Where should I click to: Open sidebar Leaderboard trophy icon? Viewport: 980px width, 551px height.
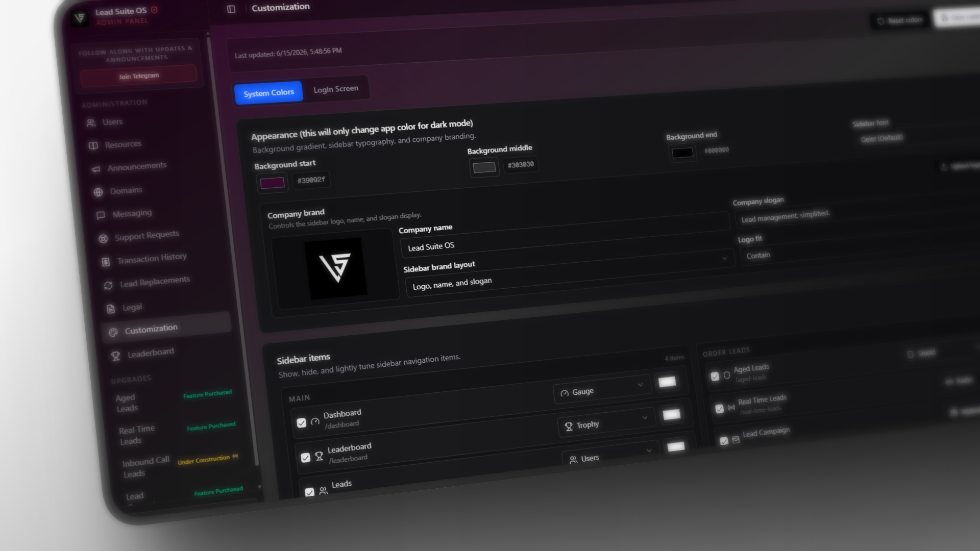[116, 356]
